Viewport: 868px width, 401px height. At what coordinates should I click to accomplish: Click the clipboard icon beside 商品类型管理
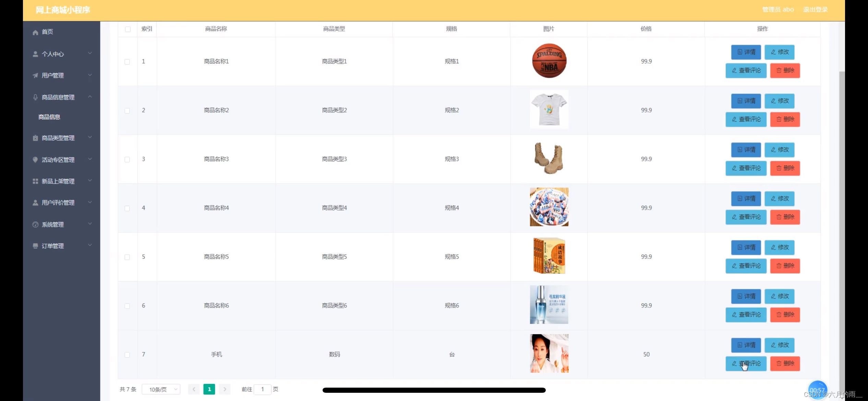35,138
